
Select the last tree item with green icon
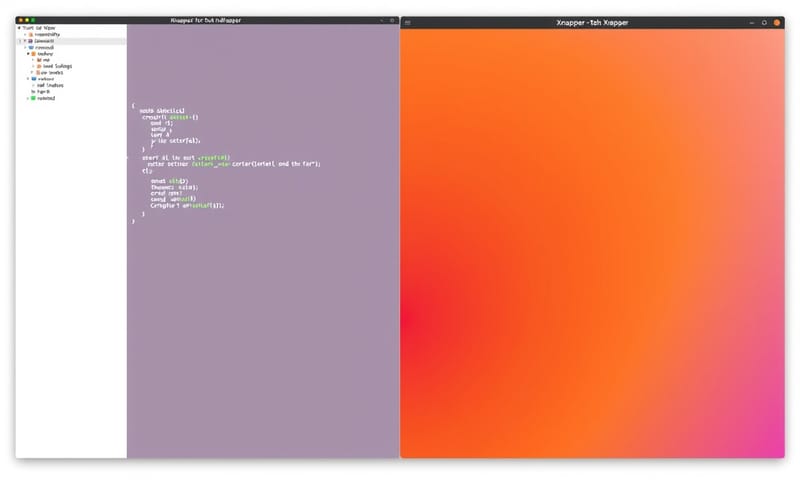coord(46,98)
